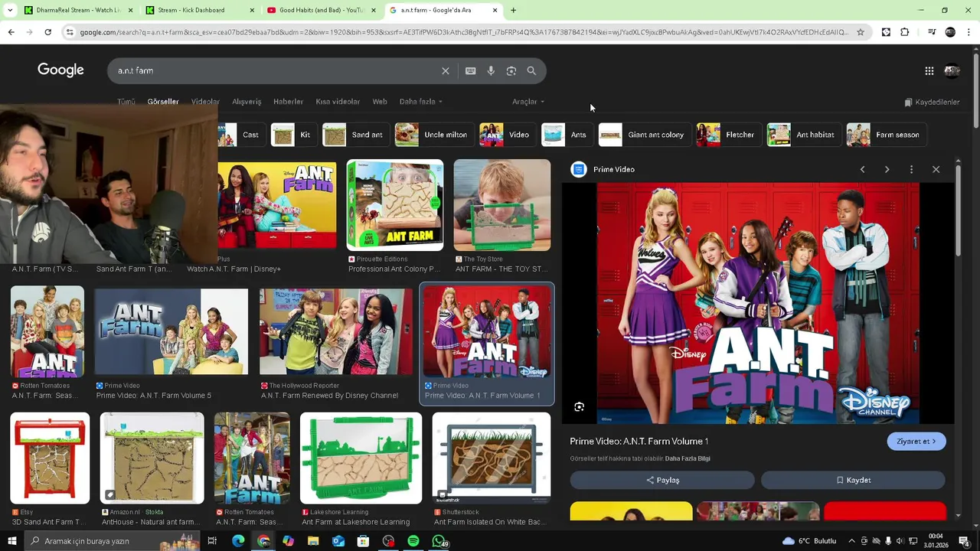Open the Hollywood Reporter 'Renewed By Disney Channel' image
The image size is (980, 551).
tap(336, 331)
